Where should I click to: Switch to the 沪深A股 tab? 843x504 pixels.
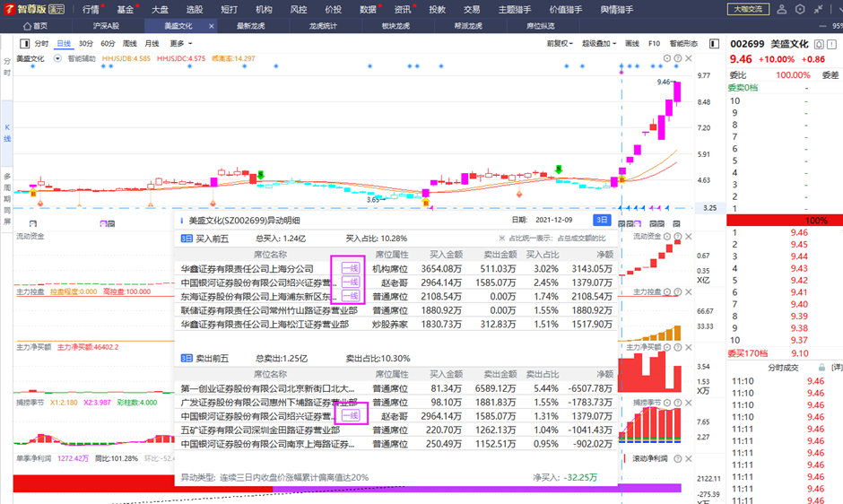point(106,26)
